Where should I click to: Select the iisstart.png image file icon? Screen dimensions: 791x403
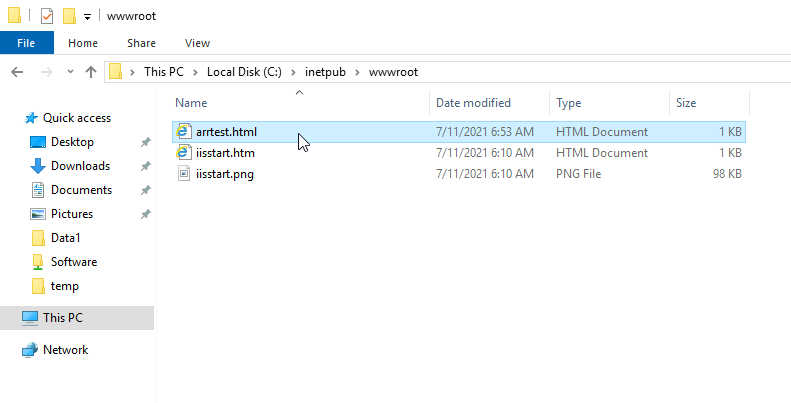(184, 174)
